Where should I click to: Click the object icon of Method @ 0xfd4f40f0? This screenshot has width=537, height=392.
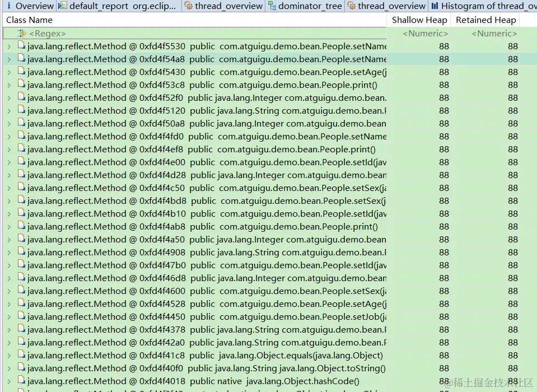click(x=22, y=368)
